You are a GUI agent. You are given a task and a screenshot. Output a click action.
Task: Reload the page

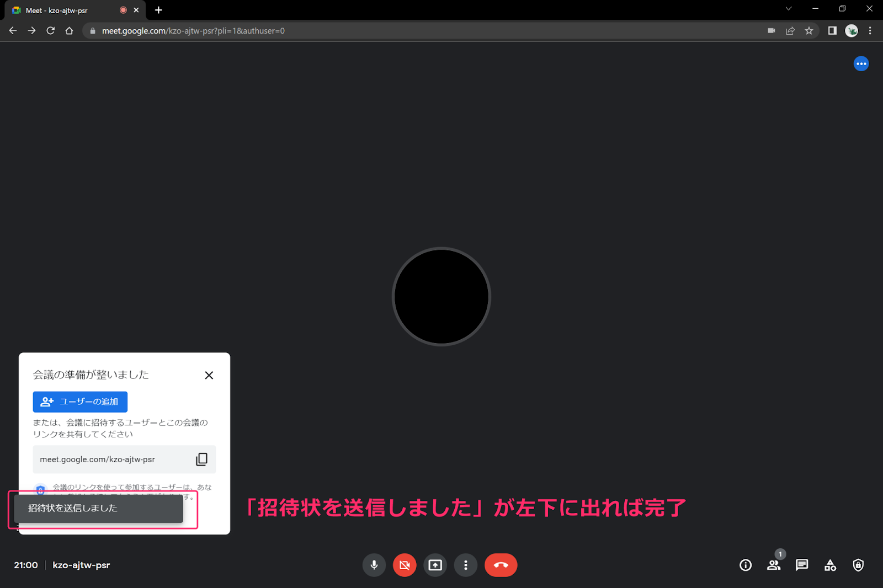50,31
